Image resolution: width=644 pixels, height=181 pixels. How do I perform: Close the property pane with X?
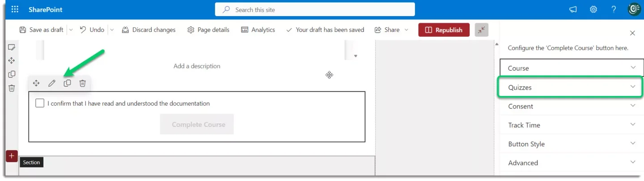[x=632, y=33]
